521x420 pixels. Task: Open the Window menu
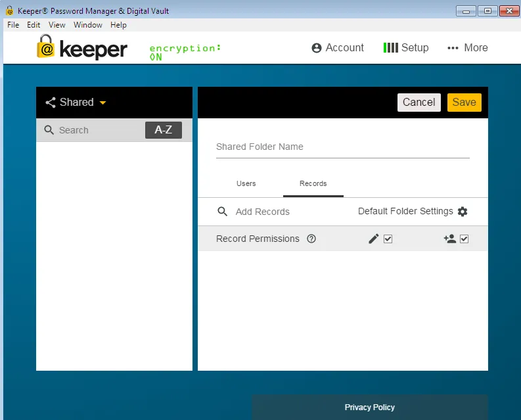point(88,25)
